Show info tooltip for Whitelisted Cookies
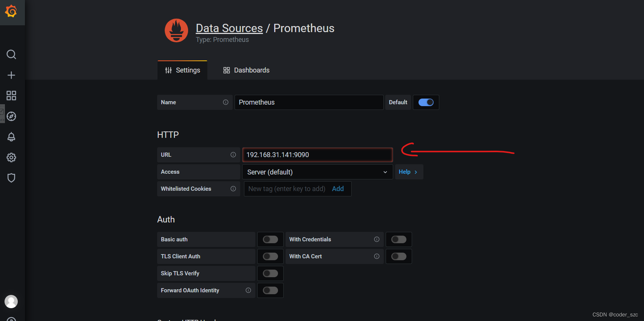Image resolution: width=644 pixels, height=321 pixels. pyautogui.click(x=233, y=189)
